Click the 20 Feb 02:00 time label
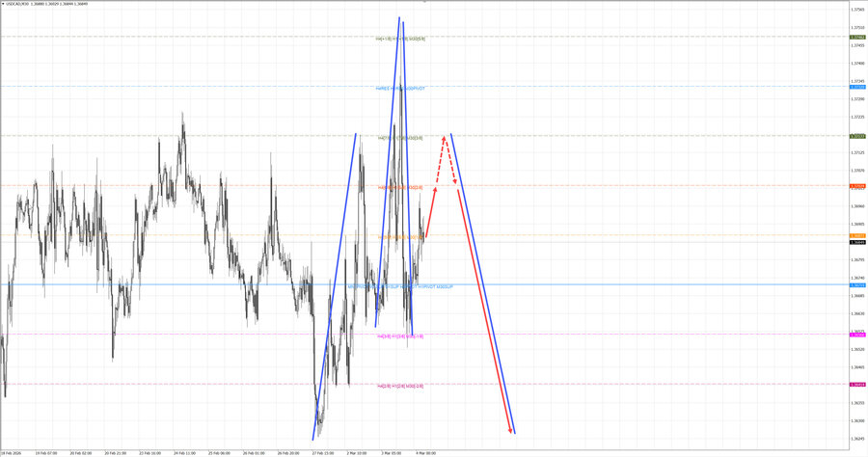868x457 pixels. click(81, 453)
